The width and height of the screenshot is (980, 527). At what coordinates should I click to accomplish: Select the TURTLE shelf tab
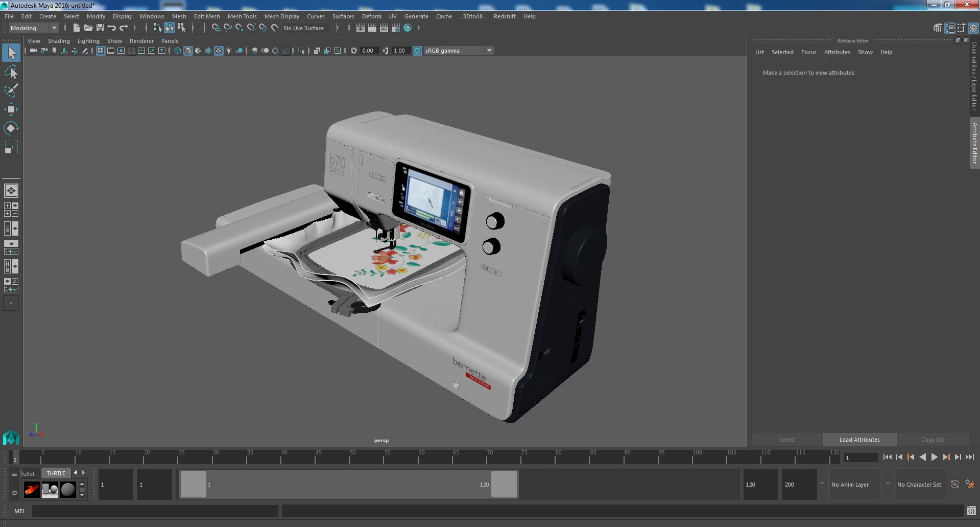(x=56, y=473)
